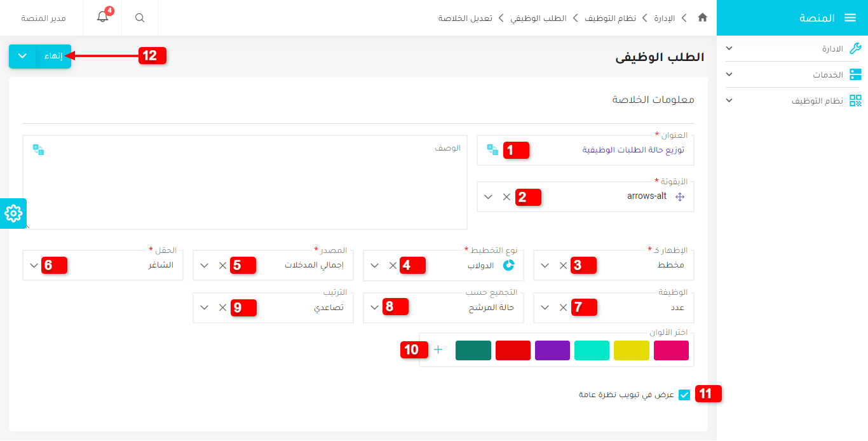Click the home icon in the breadcrumb
Viewport: 868px width, 441px height.
702,18
